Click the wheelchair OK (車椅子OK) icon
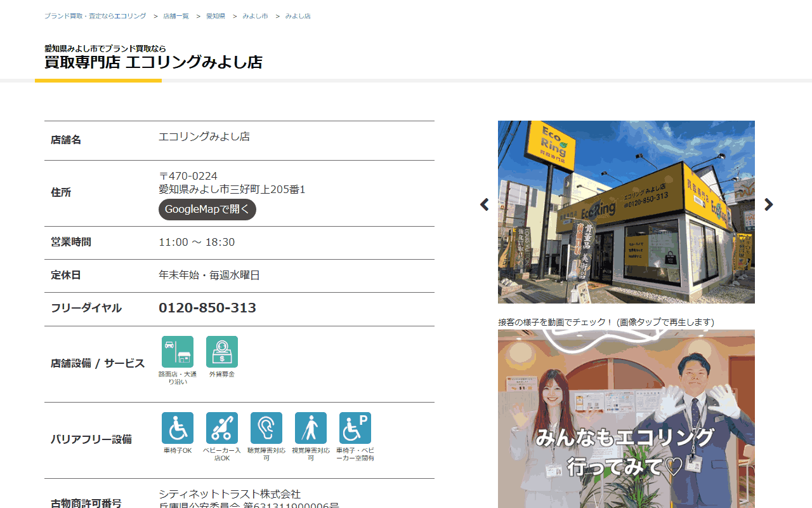The image size is (812, 508). [x=178, y=428]
